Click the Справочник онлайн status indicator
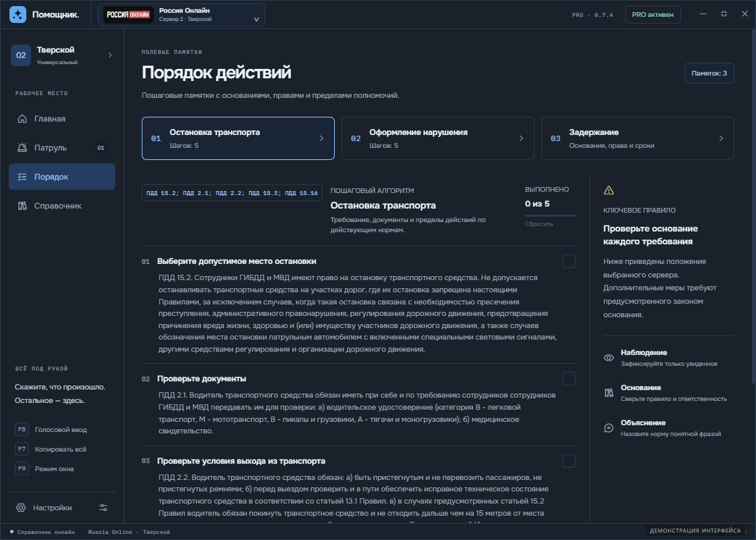 43,533
